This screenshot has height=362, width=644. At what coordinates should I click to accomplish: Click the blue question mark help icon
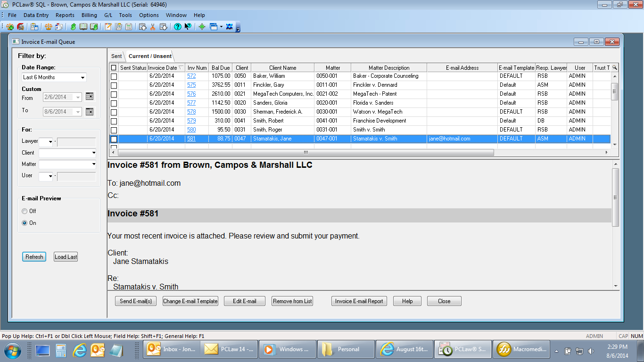click(178, 27)
